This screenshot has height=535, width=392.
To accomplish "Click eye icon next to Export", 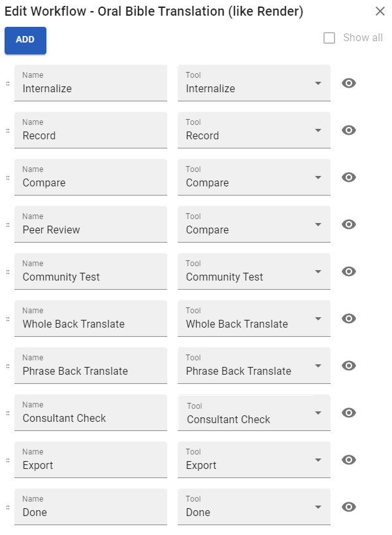I will pos(349,460).
